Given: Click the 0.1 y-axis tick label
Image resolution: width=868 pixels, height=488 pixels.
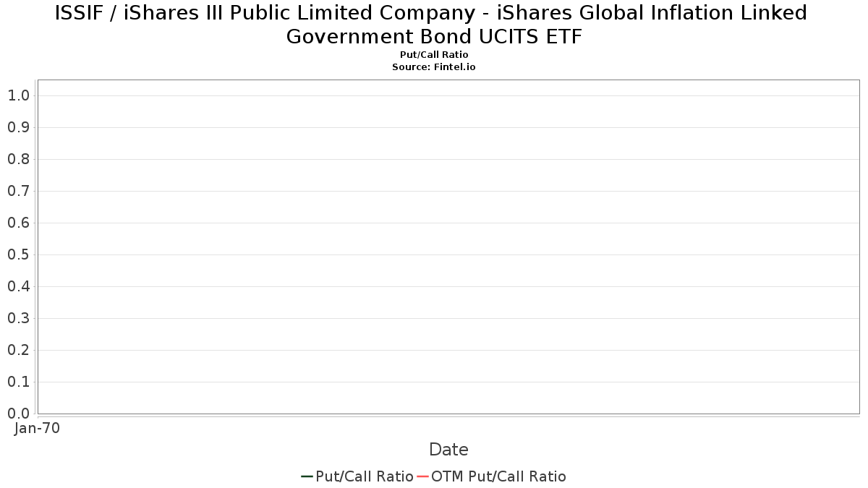Looking at the screenshot, I should [x=18, y=382].
